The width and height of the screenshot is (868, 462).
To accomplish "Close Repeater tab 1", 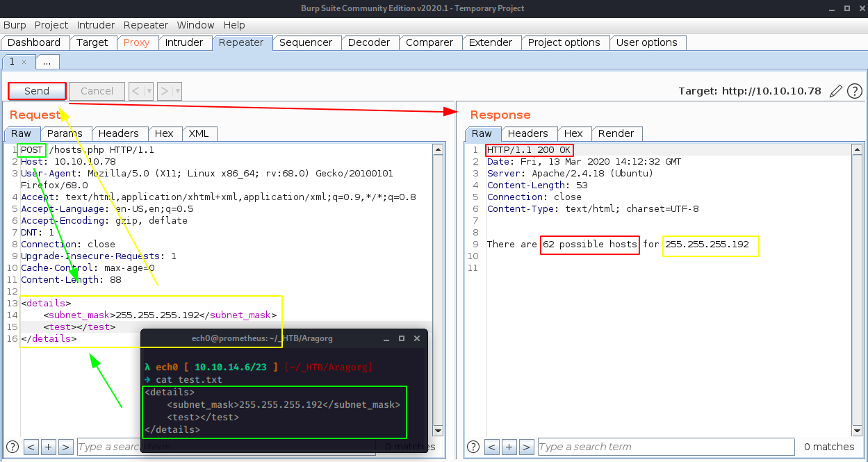I will (x=24, y=62).
